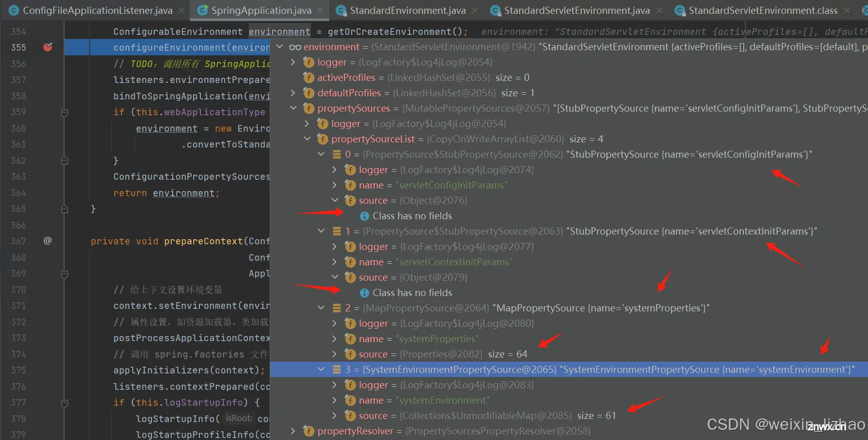Close ConfigFileApplicationListener.java tab

tap(181, 10)
